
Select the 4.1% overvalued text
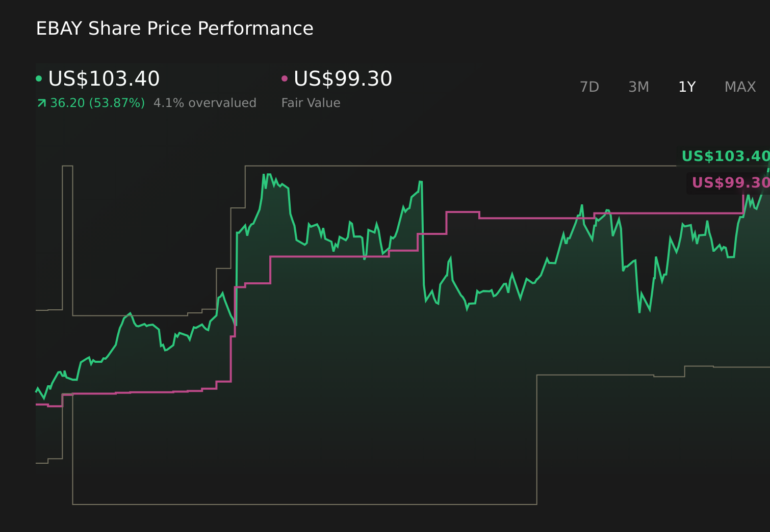point(205,102)
